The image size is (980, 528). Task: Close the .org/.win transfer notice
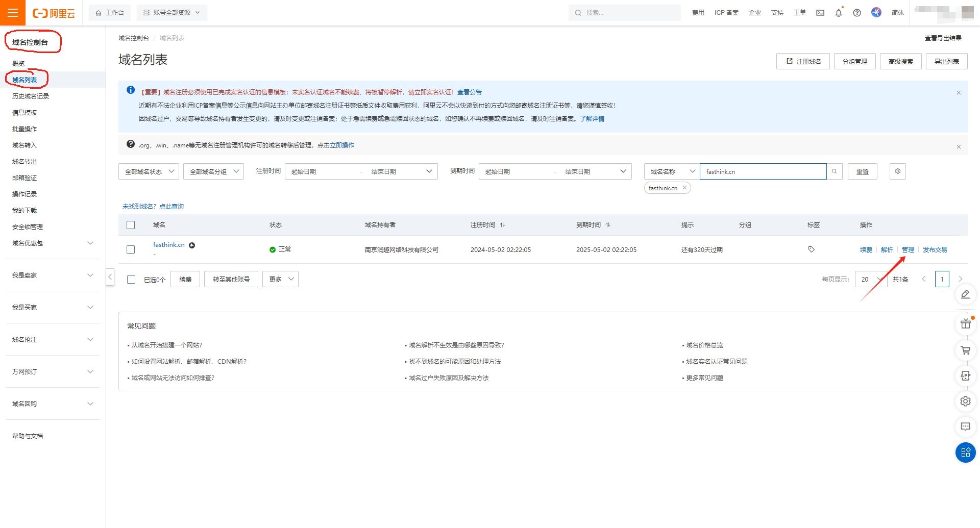coord(959,147)
